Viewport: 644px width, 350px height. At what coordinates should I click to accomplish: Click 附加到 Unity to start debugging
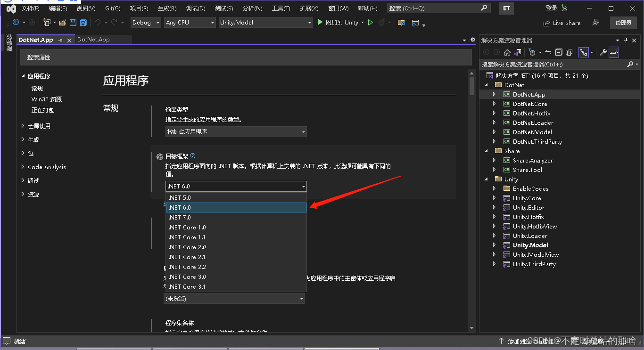(340, 22)
